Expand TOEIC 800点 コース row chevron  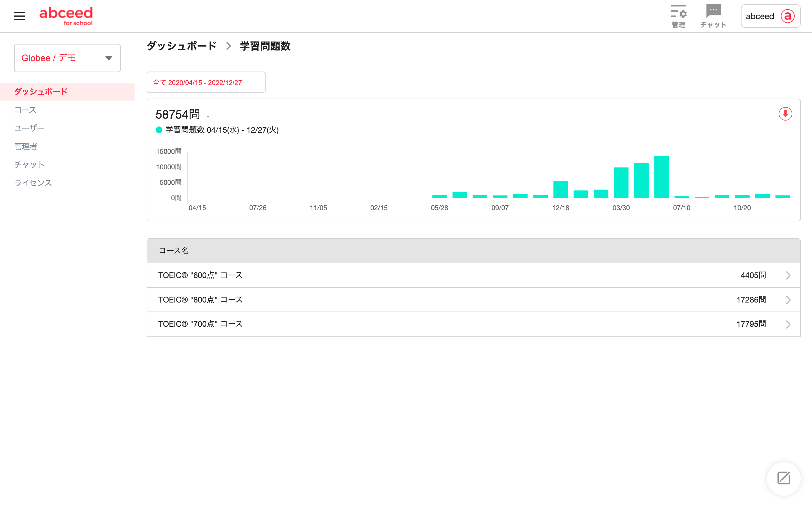tap(788, 300)
